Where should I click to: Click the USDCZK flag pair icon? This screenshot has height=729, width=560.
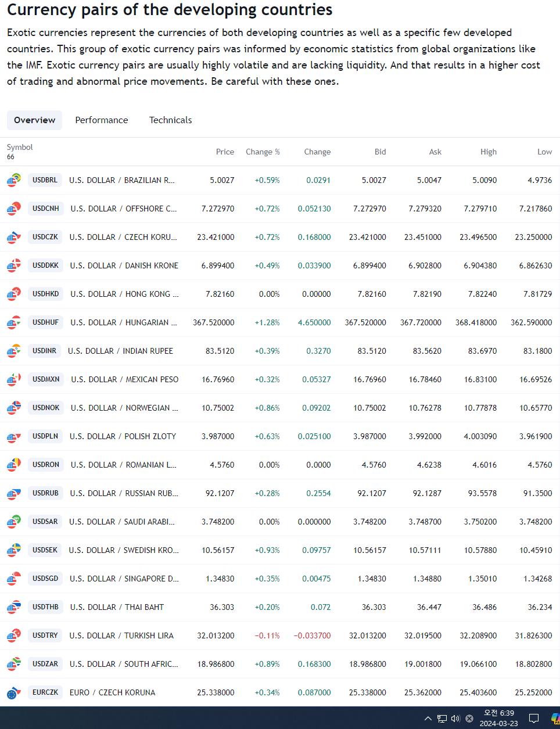pos(14,237)
